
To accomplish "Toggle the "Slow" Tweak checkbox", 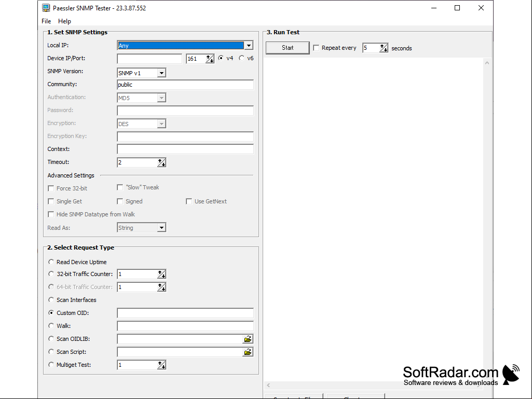I will pyautogui.click(x=120, y=187).
